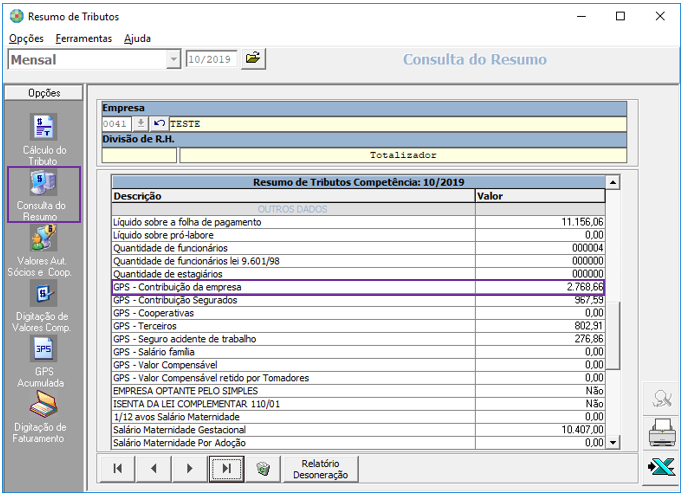Click the Relatório Desoneração button
Image resolution: width=686 pixels, height=497 pixels.
coord(321,469)
